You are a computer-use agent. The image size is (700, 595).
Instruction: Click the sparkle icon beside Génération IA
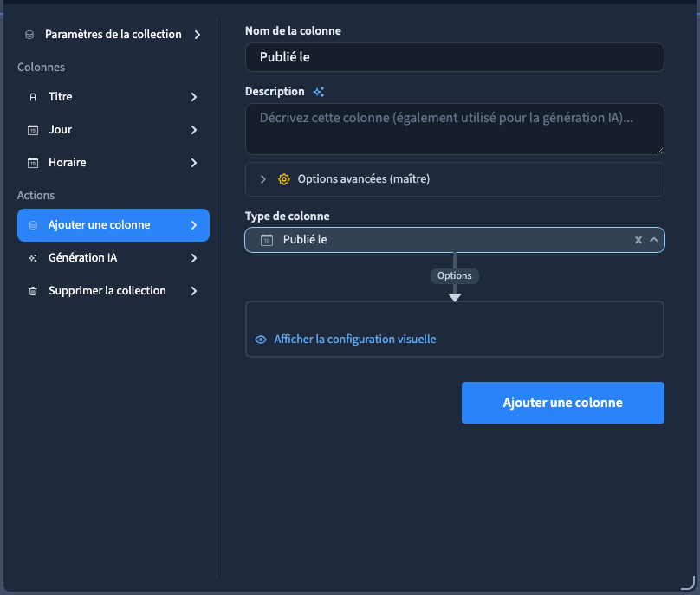tap(33, 258)
